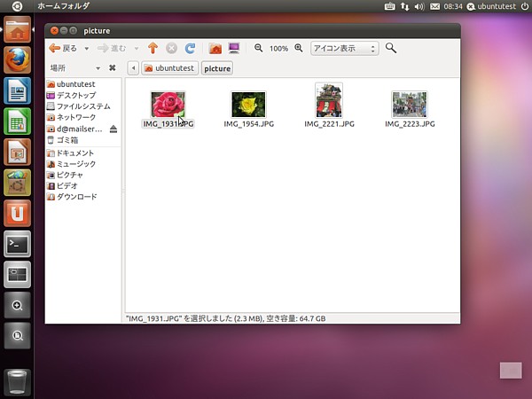Reset zoom via the 100% label
532x399 pixels.
[279, 49]
